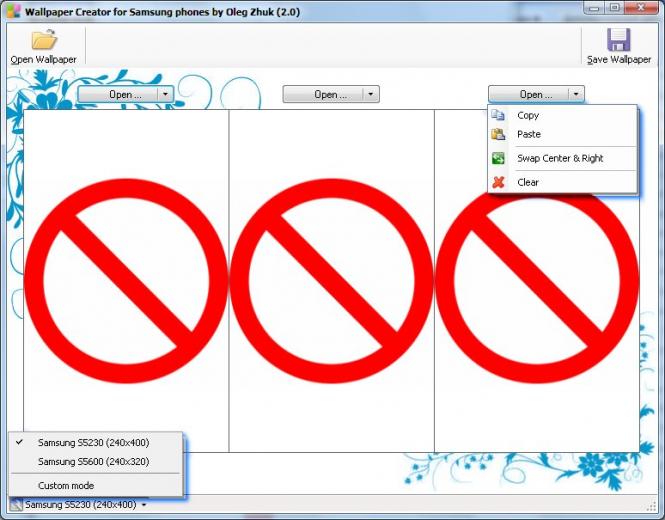Click the left panel Open ... button
Screen dimensions: 665x520
[x=118, y=94]
